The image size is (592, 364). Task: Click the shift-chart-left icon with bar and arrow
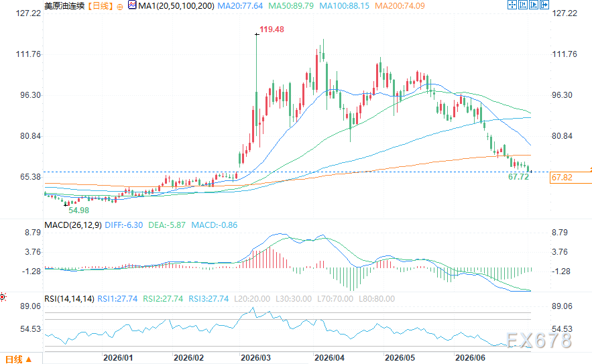(522, 5)
